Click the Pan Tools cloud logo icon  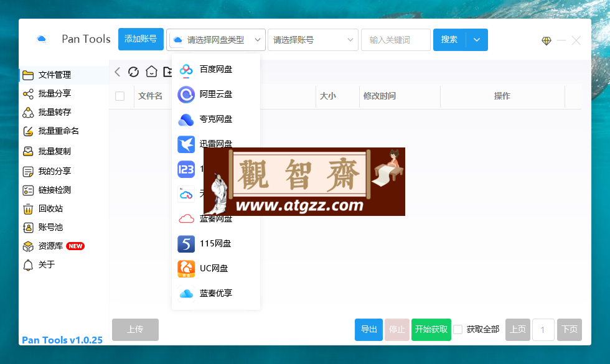pyautogui.click(x=41, y=39)
